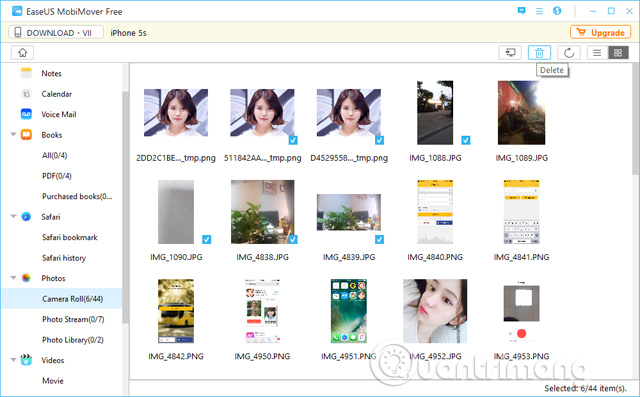
Task: Select the IMG_4840.PNG thumbnail
Action: [x=435, y=212]
